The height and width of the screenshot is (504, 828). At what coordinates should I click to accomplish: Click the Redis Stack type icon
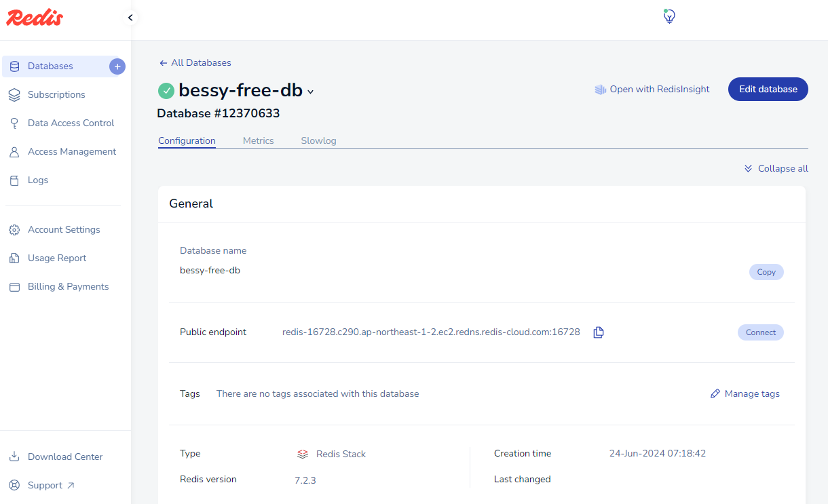coord(303,454)
